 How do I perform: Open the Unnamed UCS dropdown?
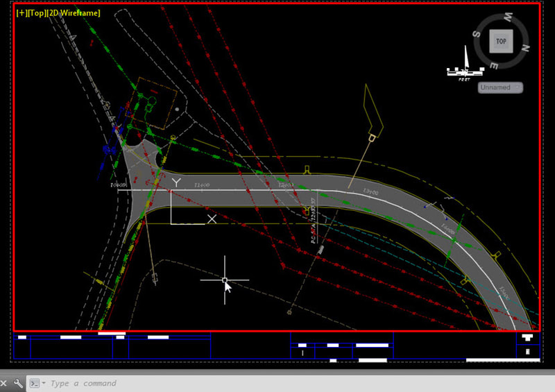click(x=500, y=87)
